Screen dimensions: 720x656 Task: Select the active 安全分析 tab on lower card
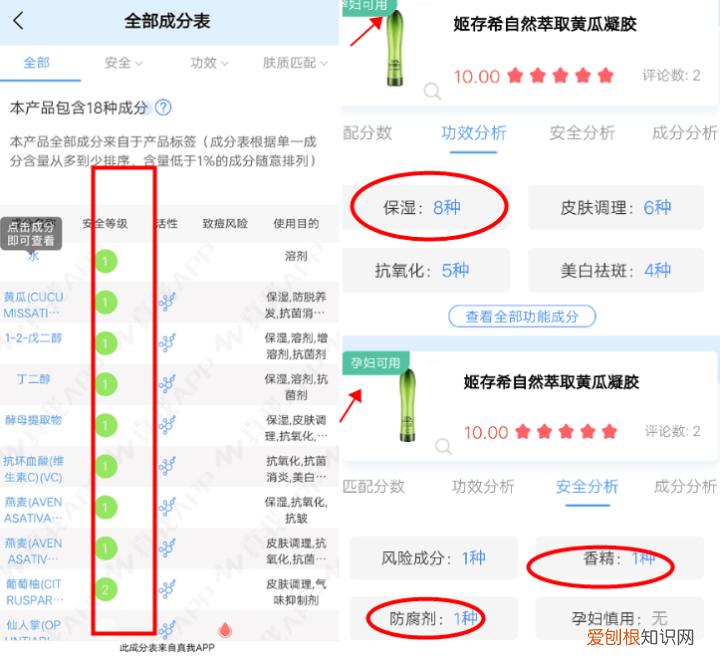coord(587,486)
